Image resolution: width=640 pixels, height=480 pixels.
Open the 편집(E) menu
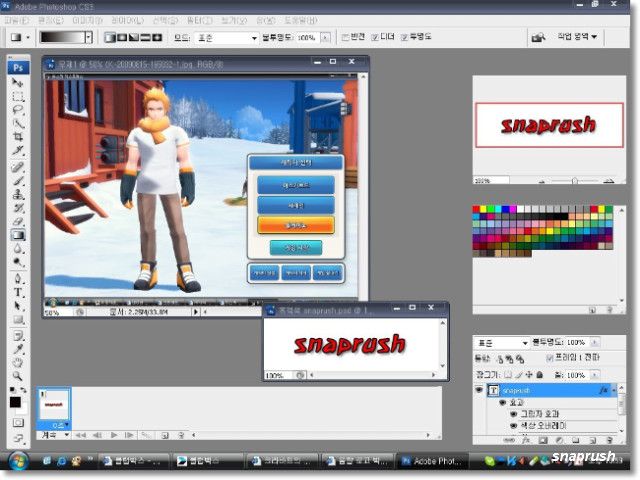[51, 20]
